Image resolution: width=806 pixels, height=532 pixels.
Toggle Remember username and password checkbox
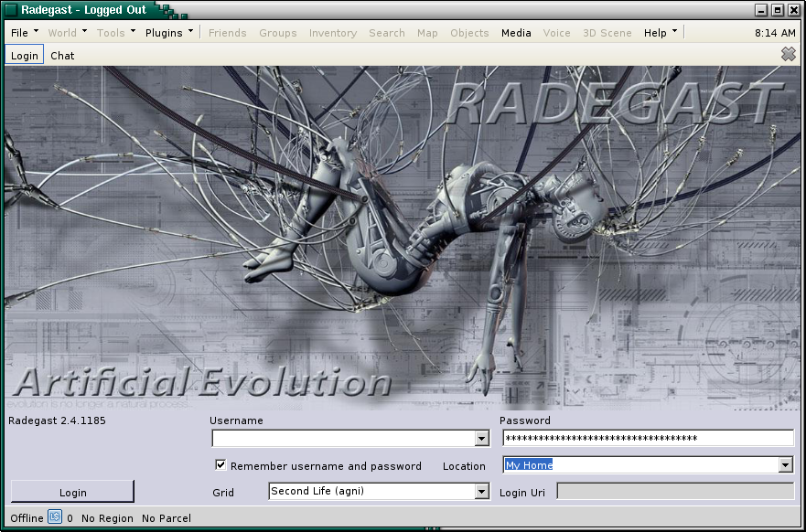(x=220, y=465)
